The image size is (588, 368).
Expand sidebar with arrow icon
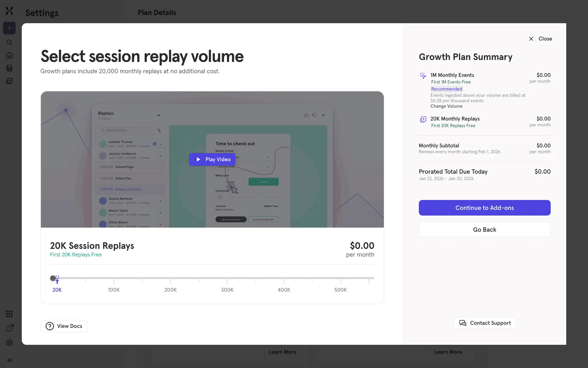pos(9,360)
